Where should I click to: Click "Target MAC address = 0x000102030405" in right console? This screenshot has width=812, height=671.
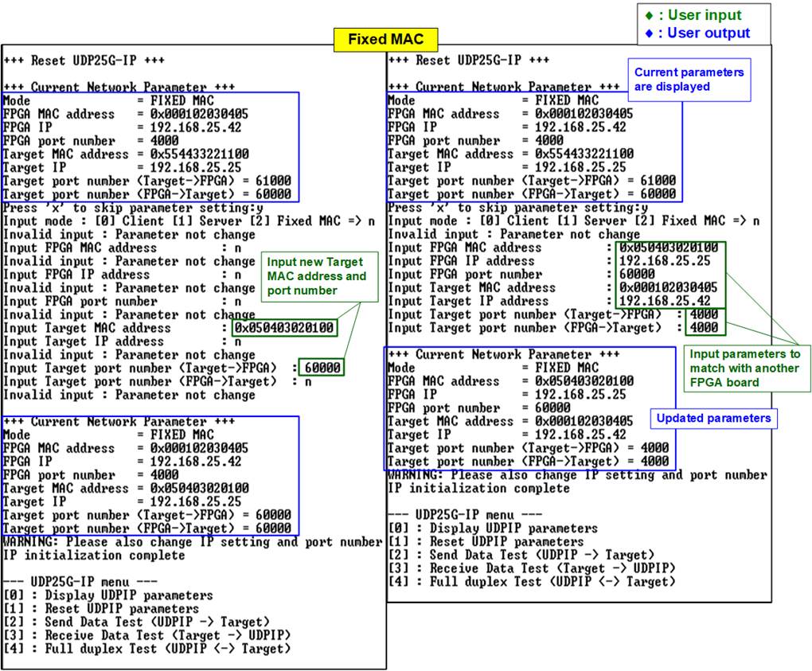510,422
